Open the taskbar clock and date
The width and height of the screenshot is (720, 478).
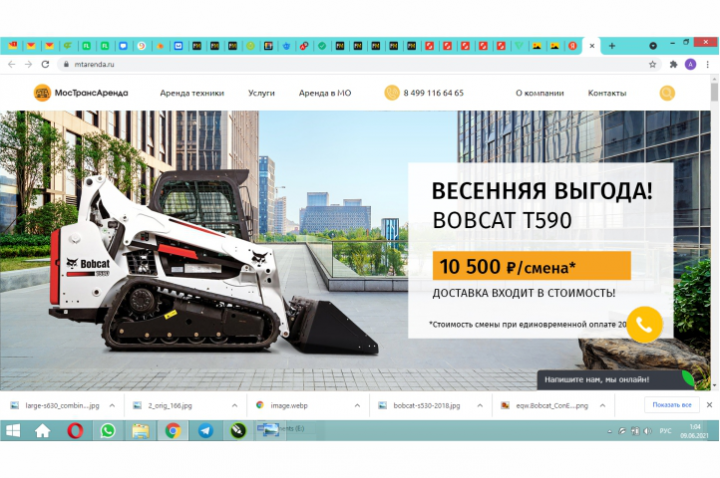pos(694,431)
